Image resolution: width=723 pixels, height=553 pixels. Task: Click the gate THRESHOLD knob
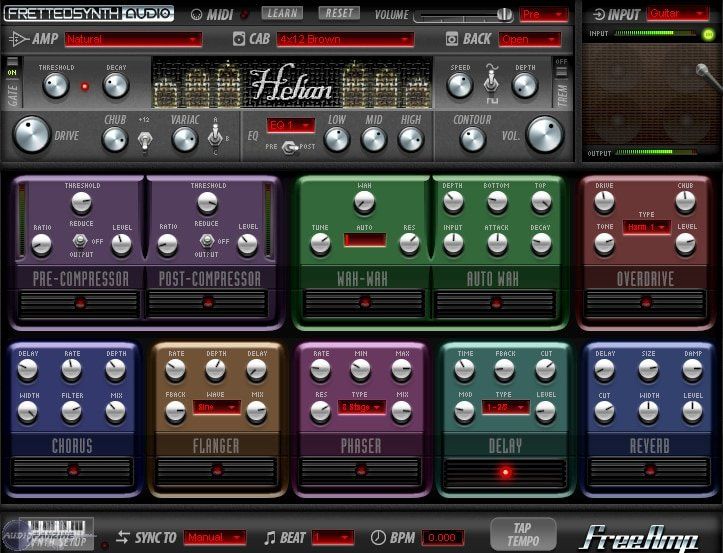[x=56, y=85]
